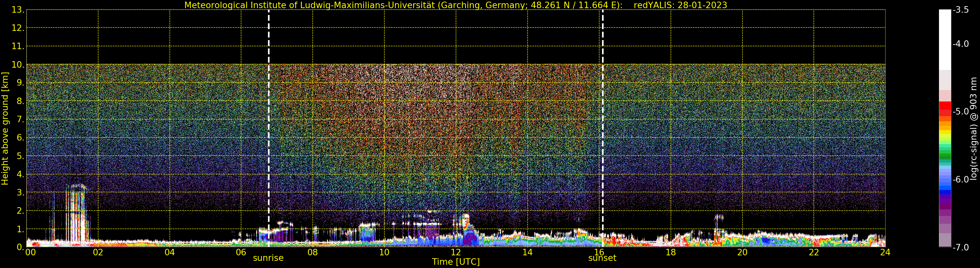Click the sunrise label below the time axis
980x268 pixels.
268,258
